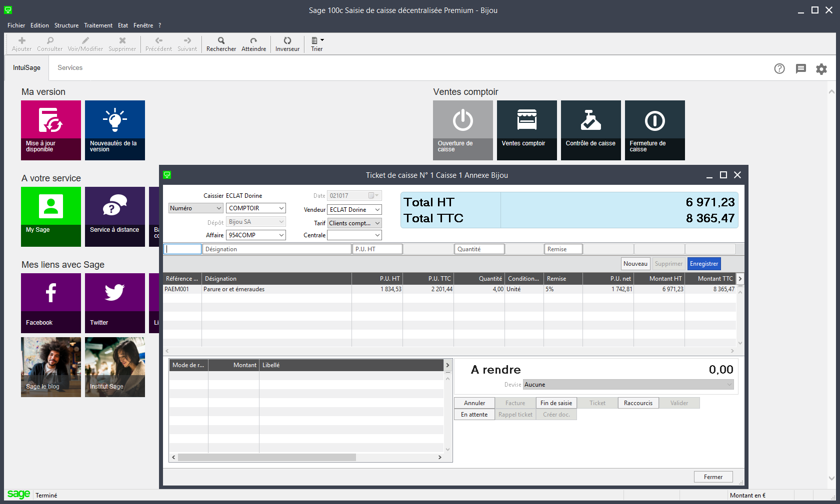
Task: Open the Rechercher search tool
Action: [221, 44]
